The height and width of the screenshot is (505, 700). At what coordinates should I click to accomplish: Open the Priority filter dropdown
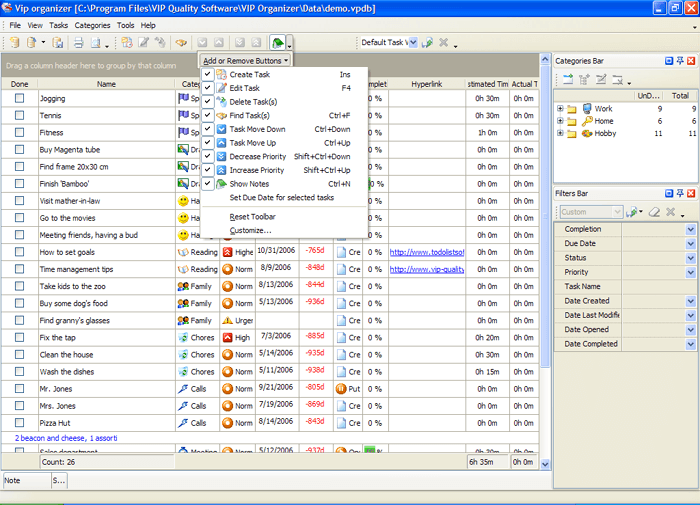(691, 272)
